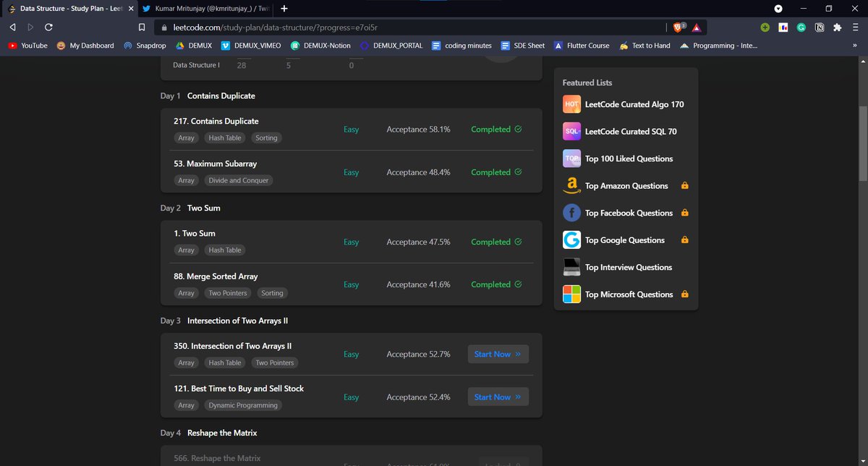Viewport: 868px width, 466px height.
Task: Click the Brave Rewards triangle icon
Action: [696, 27]
